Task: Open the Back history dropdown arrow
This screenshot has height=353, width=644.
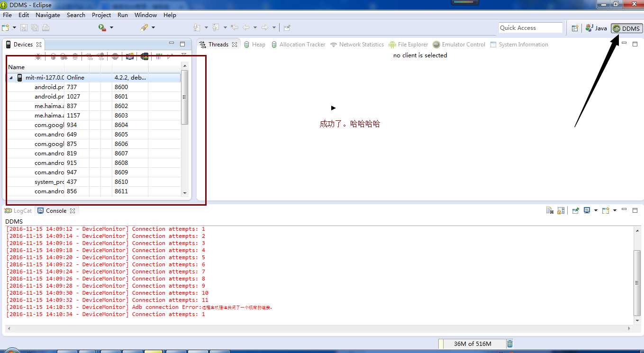Action: [x=255, y=28]
